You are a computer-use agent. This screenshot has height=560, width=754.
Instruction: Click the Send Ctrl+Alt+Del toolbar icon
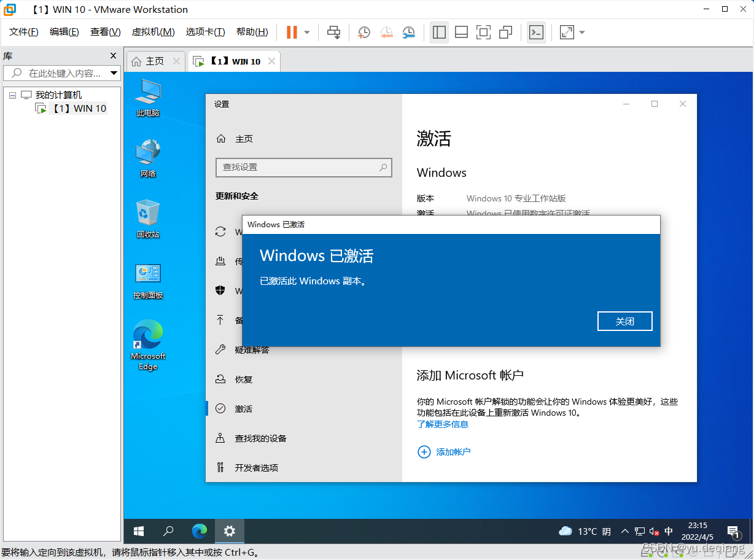pyautogui.click(x=333, y=32)
